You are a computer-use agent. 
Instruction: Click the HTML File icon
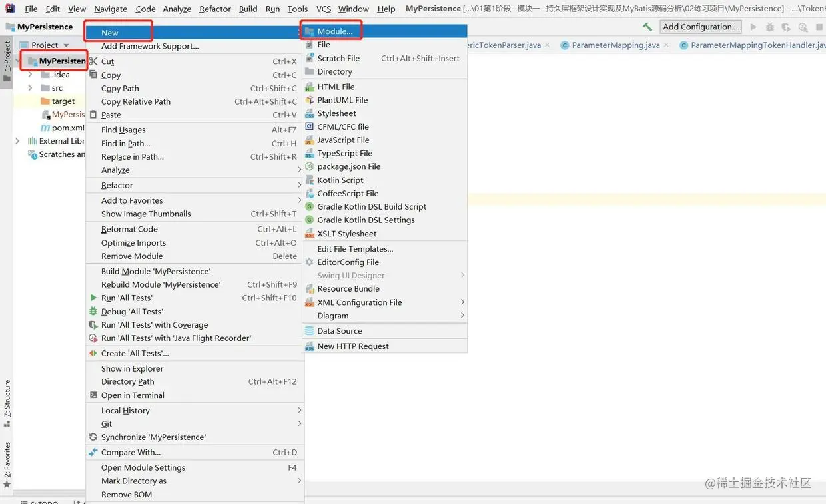coord(309,87)
